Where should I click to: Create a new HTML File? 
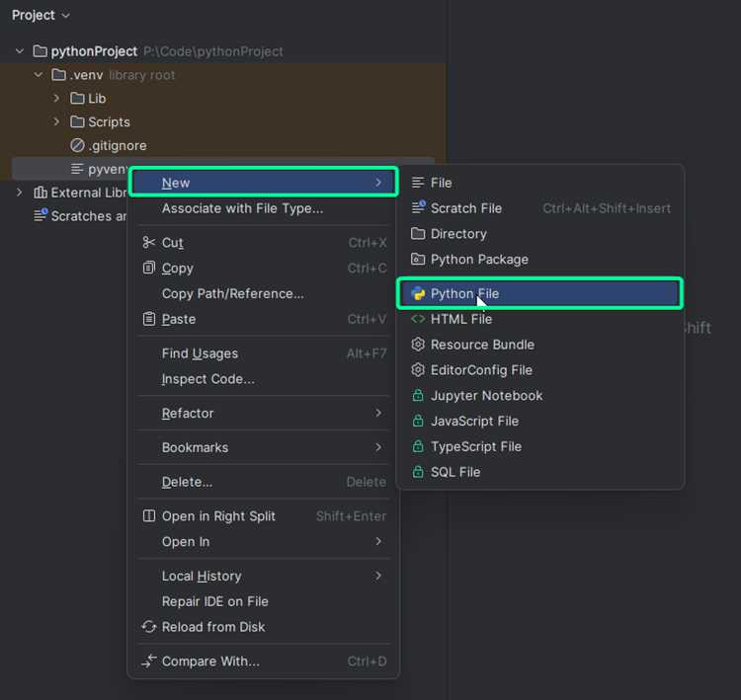coord(540,319)
